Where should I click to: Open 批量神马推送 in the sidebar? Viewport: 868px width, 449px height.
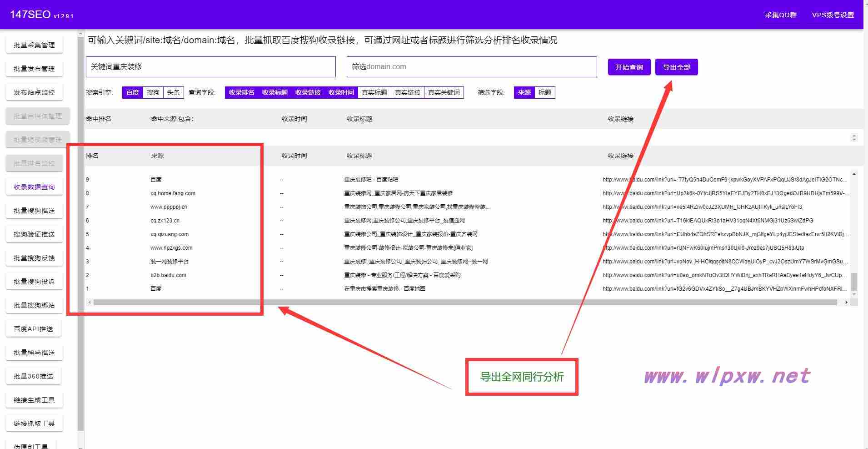[x=34, y=353]
